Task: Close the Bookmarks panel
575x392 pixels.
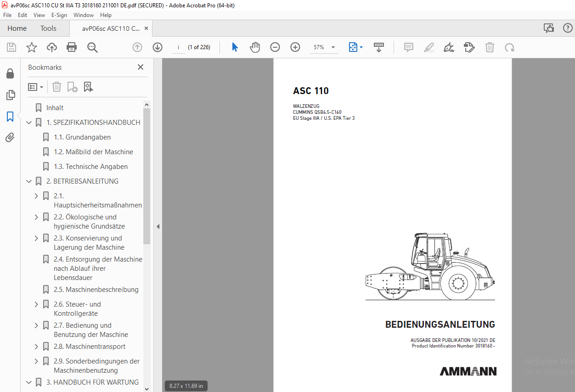Action: point(141,67)
